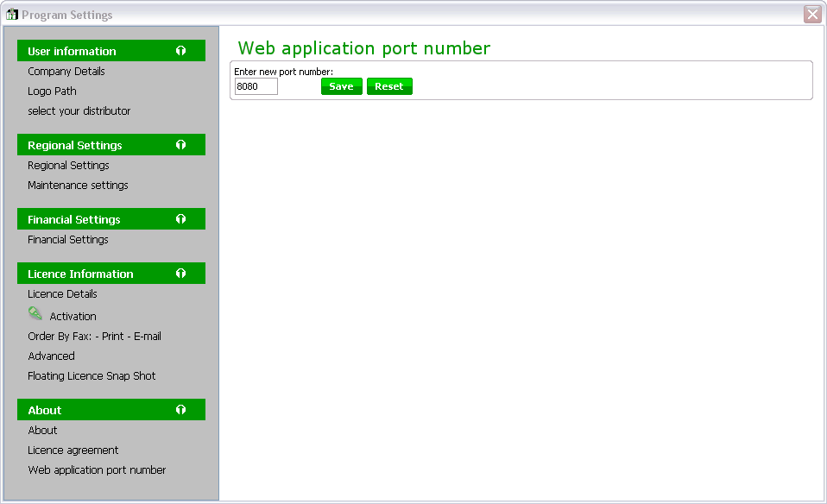Select Web application port number in the sidebar
Screen dimensions: 827x504
pos(97,470)
